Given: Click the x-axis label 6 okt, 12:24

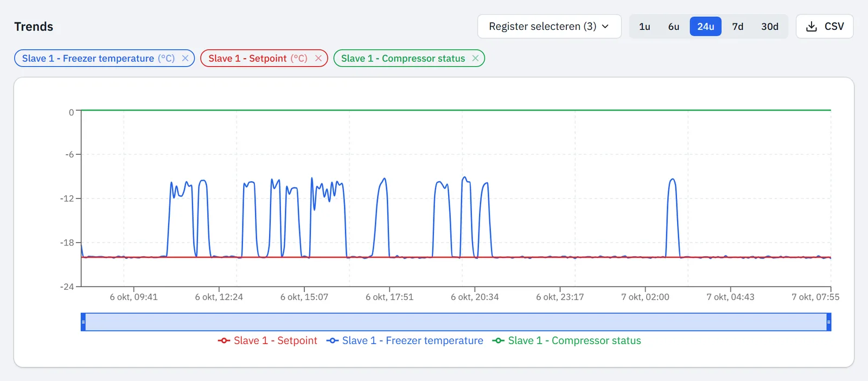Looking at the screenshot, I should 219,297.
